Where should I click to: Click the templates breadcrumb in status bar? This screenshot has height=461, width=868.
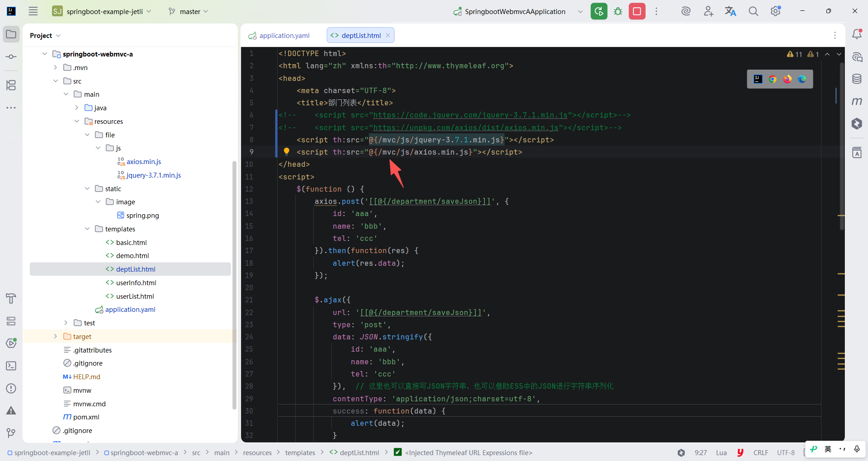[x=300, y=452]
